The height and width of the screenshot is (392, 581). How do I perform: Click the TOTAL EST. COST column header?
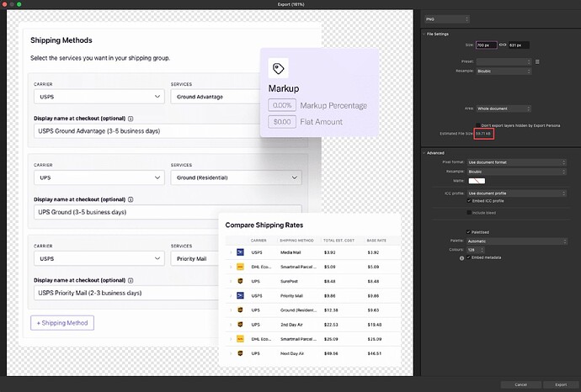338,241
